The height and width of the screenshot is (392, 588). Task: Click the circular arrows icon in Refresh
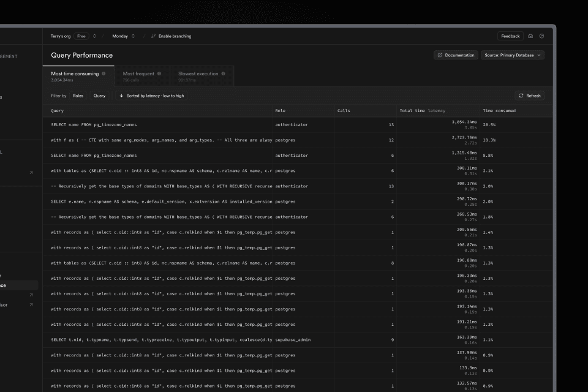[521, 96]
